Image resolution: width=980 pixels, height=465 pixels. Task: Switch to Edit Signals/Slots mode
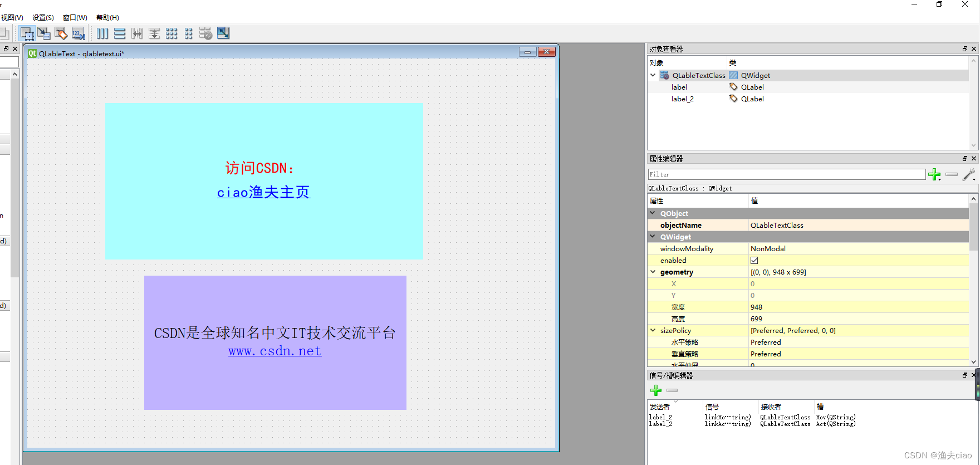(44, 33)
